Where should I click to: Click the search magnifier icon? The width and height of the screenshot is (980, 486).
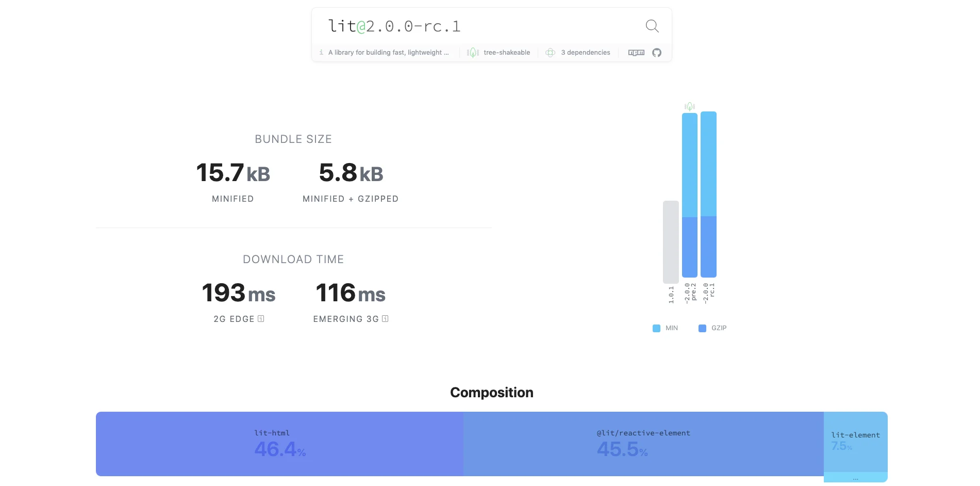point(651,26)
